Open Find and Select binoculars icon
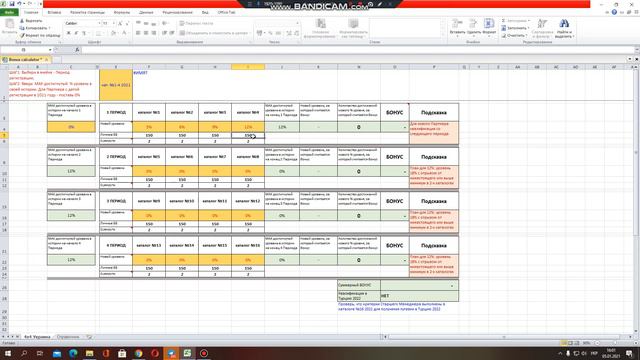The height and width of the screenshot is (360, 640). coord(564,28)
